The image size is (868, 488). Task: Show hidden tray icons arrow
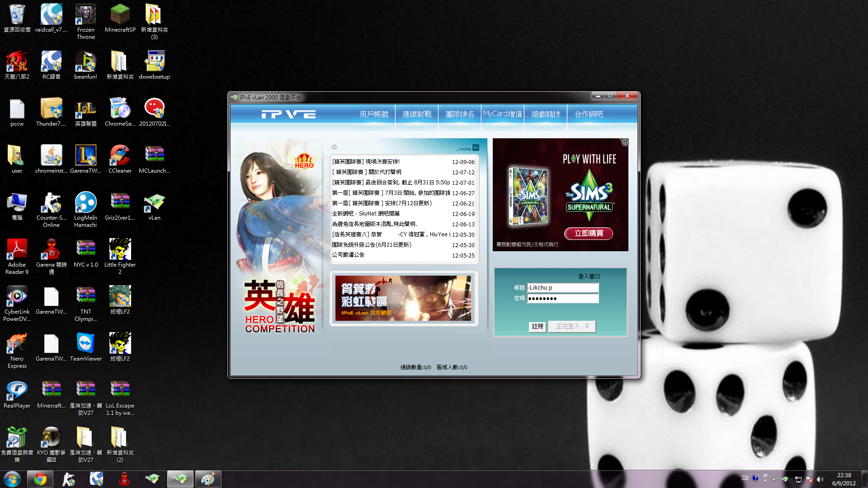point(774,479)
